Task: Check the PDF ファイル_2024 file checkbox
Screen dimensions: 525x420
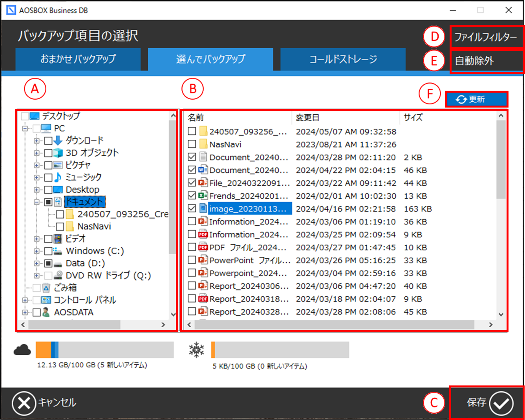Action: [192, 247]
